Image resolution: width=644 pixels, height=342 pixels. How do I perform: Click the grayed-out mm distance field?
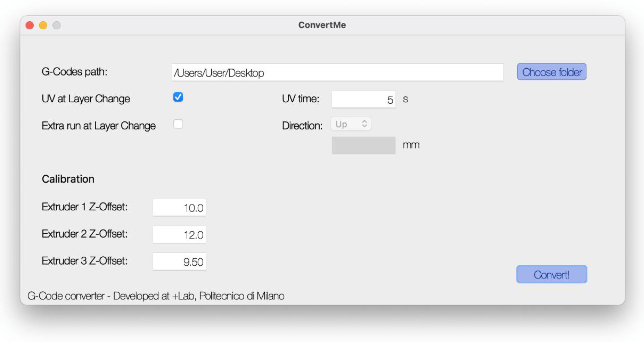pyautogui.click(x=363, y=145)
